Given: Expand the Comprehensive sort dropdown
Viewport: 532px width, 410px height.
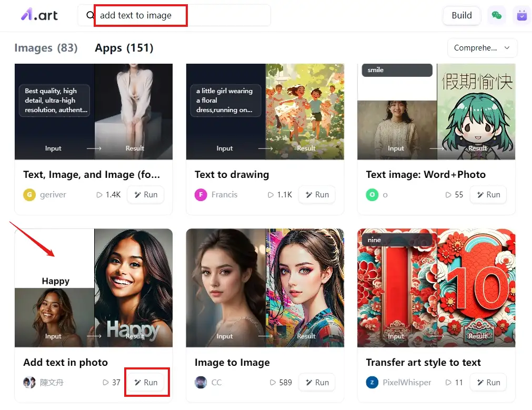Looking at the screenshot, I should point(482,48).
